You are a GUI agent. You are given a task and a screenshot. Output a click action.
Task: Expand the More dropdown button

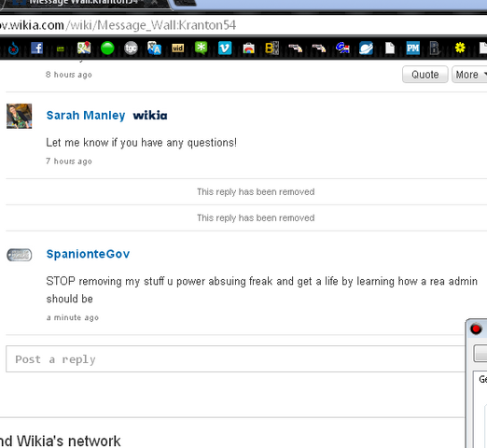point(469,75)
